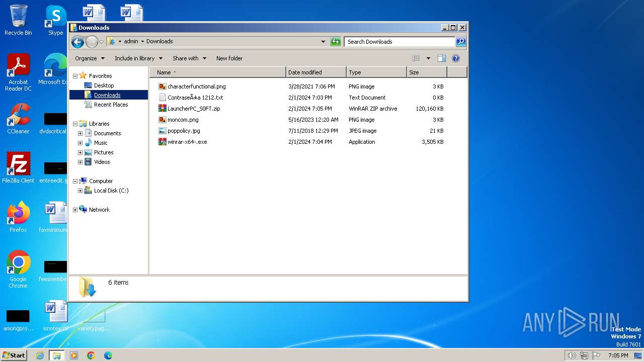Select isnotes.rtf desktop file

click(x=55, y=316)
